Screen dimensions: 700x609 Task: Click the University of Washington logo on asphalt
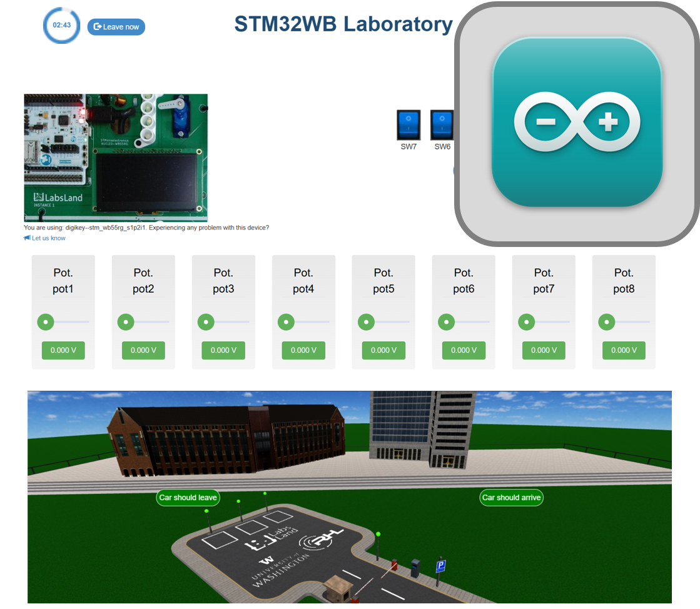(280, 568)
